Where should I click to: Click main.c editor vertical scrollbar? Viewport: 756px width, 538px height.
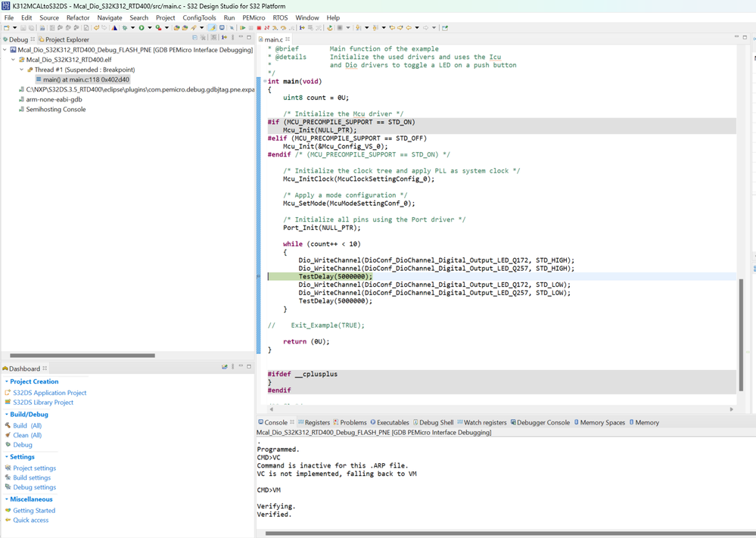[741, 335]
